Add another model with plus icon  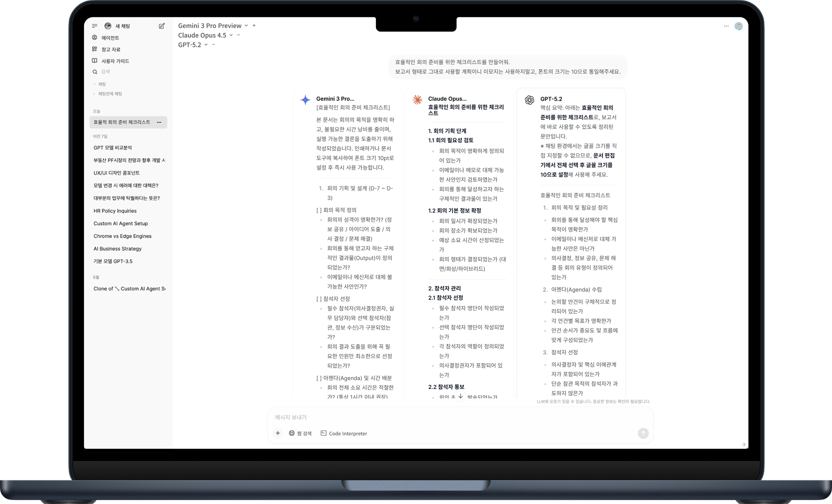tap(254, 26)
